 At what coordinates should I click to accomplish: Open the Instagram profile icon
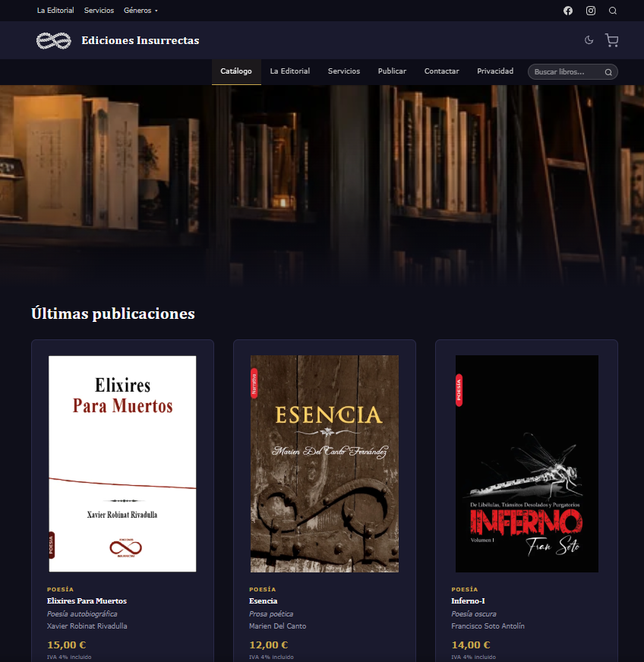591,11
